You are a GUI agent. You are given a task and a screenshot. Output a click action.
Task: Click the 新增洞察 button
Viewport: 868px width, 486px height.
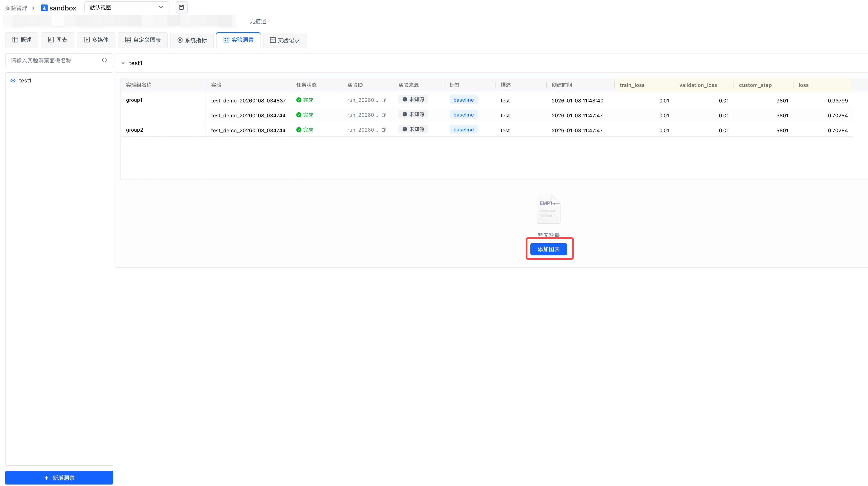pos(59,477)
